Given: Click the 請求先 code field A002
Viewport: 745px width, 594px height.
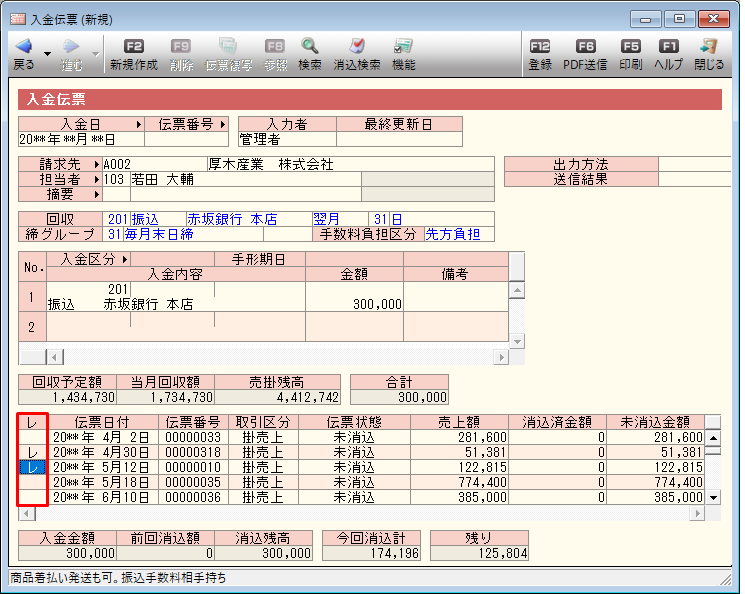Looking at the screenshot, I should [155, 164].
